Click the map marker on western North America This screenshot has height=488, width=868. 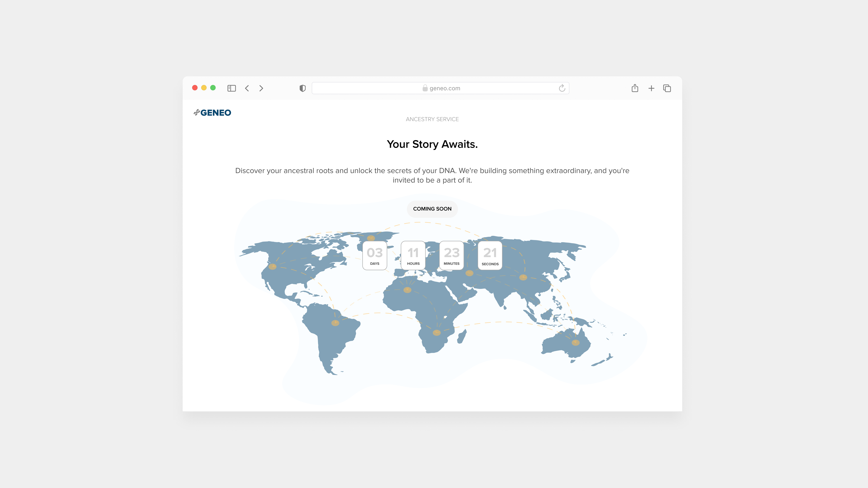click(x=273, y=267)
